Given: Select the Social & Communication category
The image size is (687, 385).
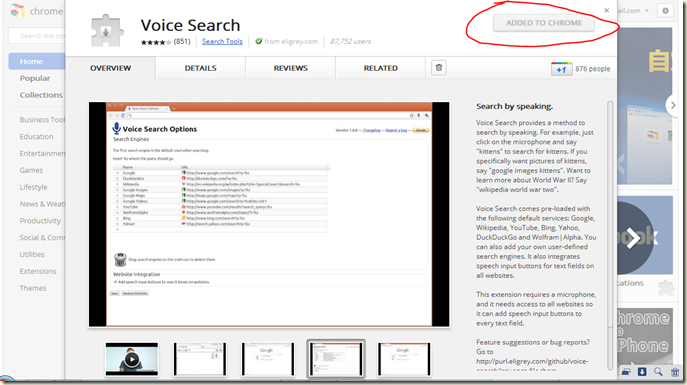Looking at the screenshot, I should point(42,237).
